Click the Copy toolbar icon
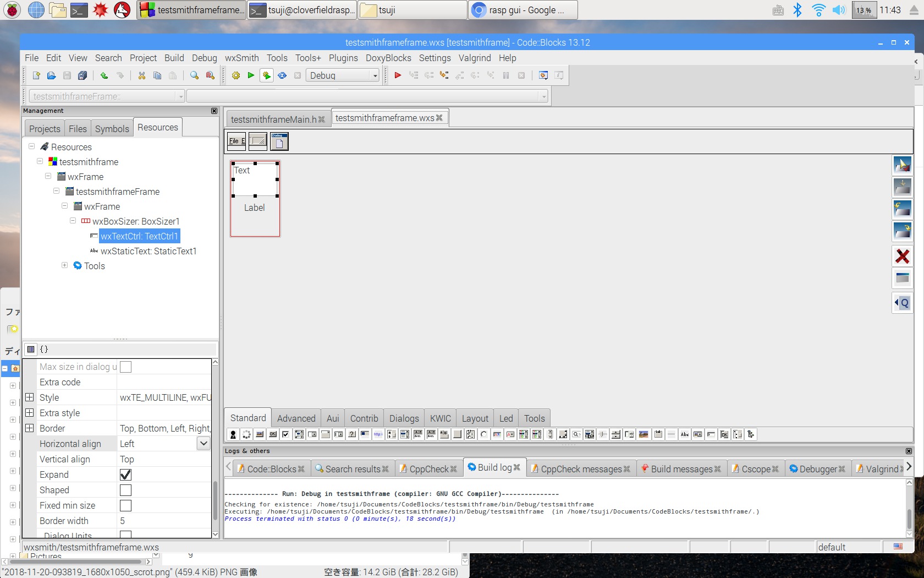This screenshot has height=578, width=924. point(157,75)
